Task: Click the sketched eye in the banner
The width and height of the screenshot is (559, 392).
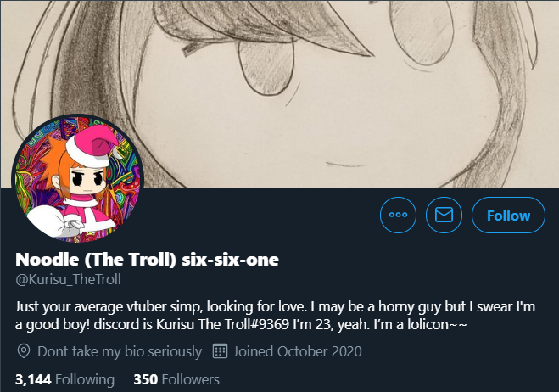Action: click(266, 66)
